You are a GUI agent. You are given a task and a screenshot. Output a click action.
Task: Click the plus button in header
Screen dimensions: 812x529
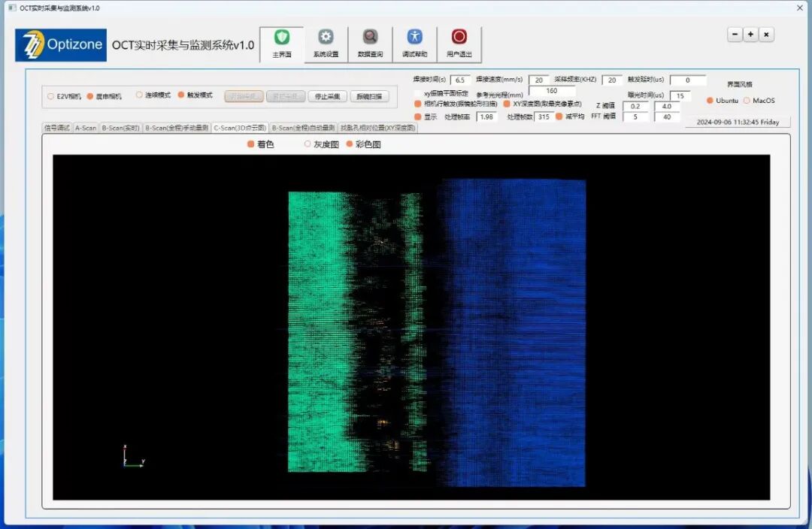point(750,35)
